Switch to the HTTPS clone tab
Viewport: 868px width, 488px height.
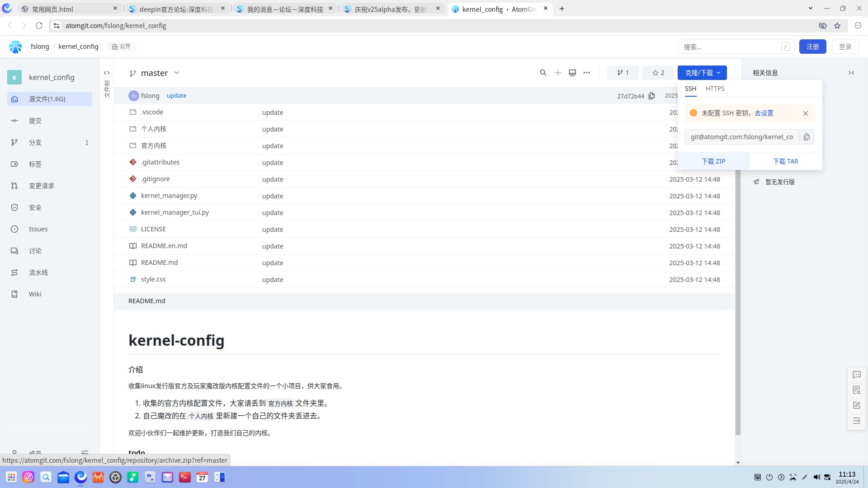pos(715,89)
